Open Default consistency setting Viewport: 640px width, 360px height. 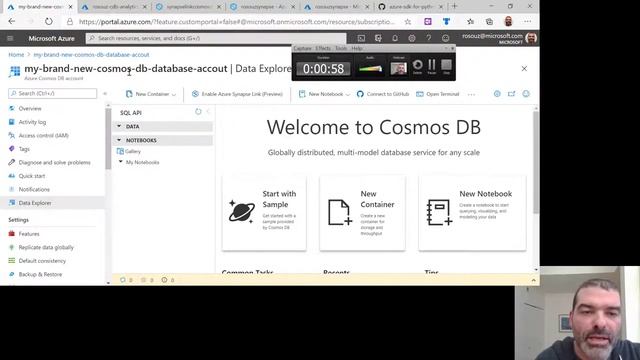coord(42,261)
